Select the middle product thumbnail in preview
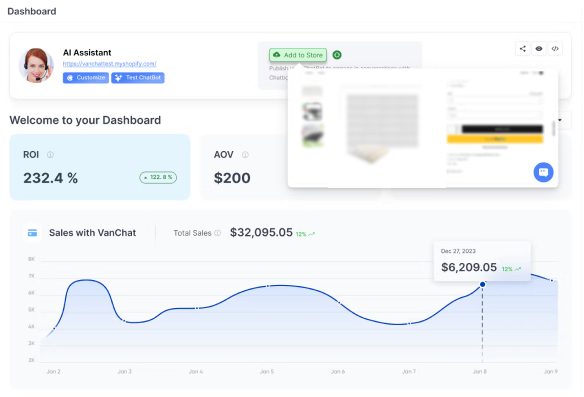Screen dimensions: 584x397 click(x=312, y=112)
